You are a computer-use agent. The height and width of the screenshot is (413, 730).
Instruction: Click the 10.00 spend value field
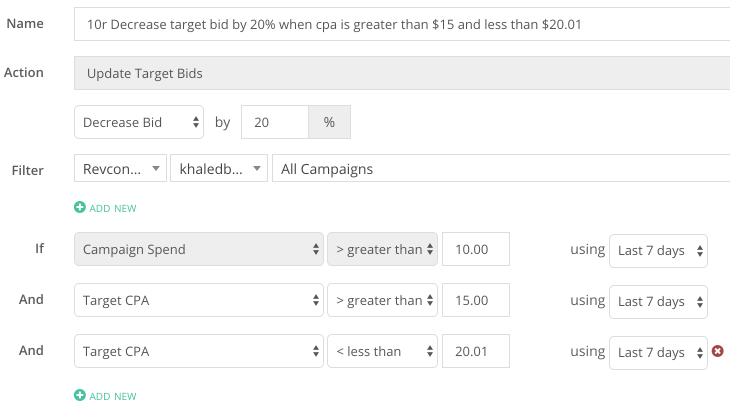point(476,249)
